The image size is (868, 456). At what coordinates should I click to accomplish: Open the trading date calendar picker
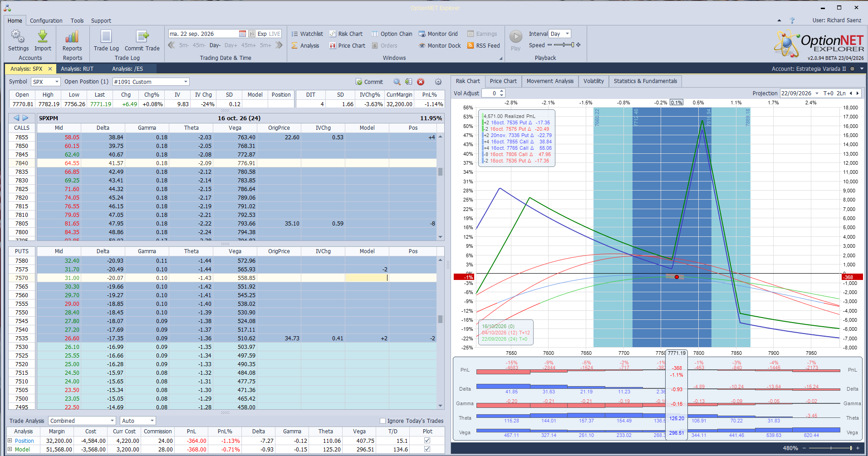pos(242,34)
